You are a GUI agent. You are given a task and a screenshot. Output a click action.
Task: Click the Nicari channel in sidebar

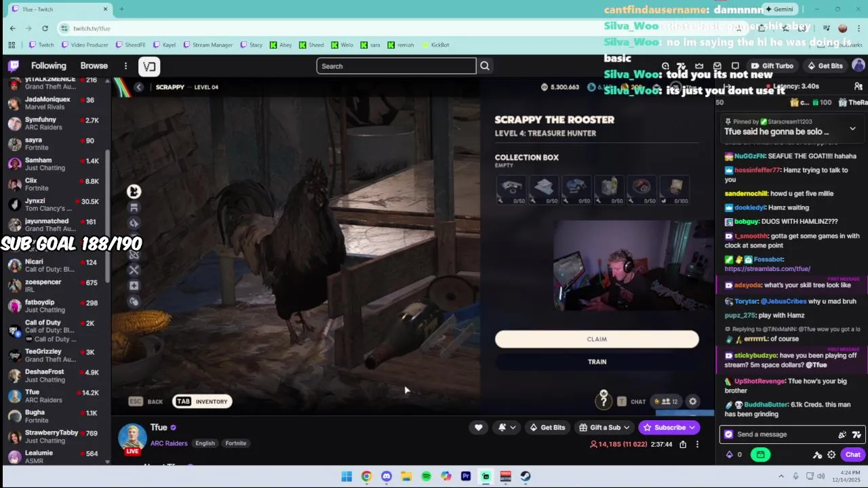pyautogui.click(x=54, y=266)
